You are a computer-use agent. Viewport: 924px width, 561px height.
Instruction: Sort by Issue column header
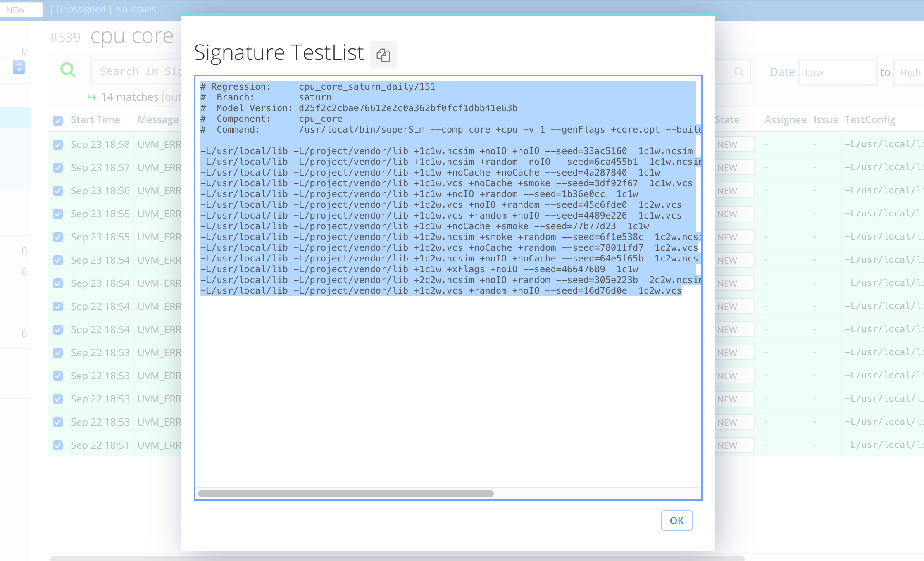826,120
